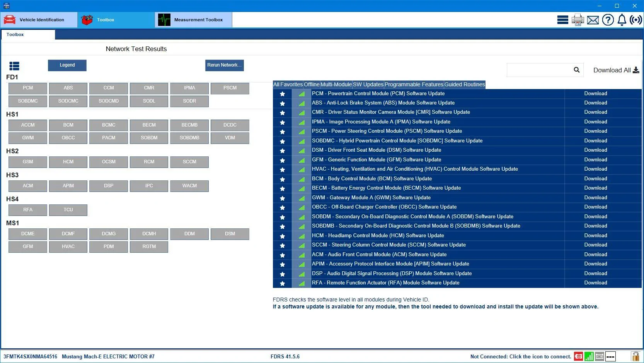Toggle favorite star for the IPMA Software Update row
The image size is (644, 363).
coord(283,122)
